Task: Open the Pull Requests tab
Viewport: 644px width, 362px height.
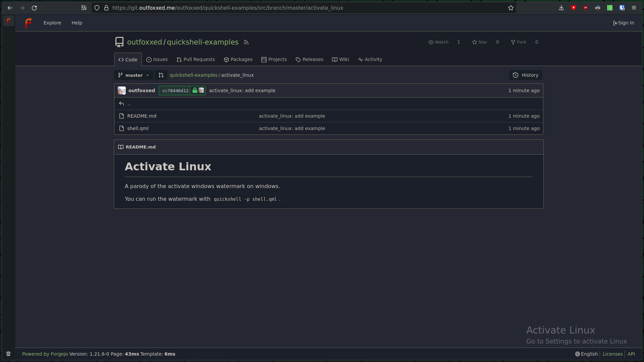Action: [x=196, y=59]
